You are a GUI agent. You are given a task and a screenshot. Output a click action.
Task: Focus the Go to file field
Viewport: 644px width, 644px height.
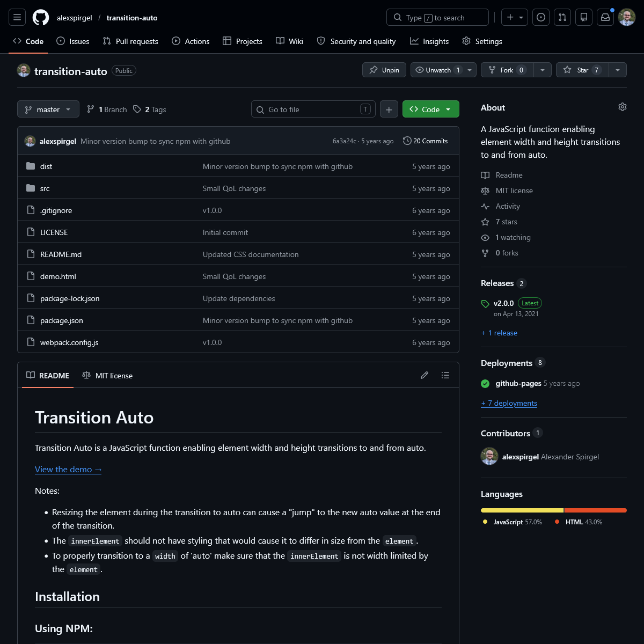pyautogui.click(x=313, y=109)
